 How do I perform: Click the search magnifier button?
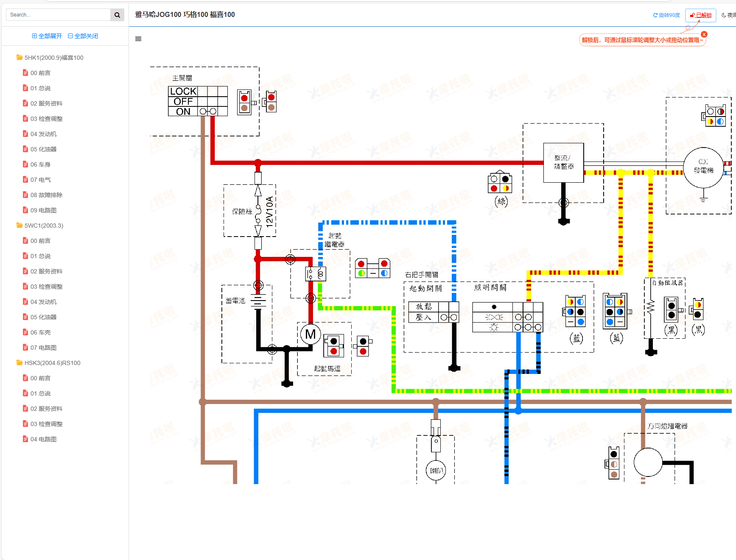pos(117,15)
